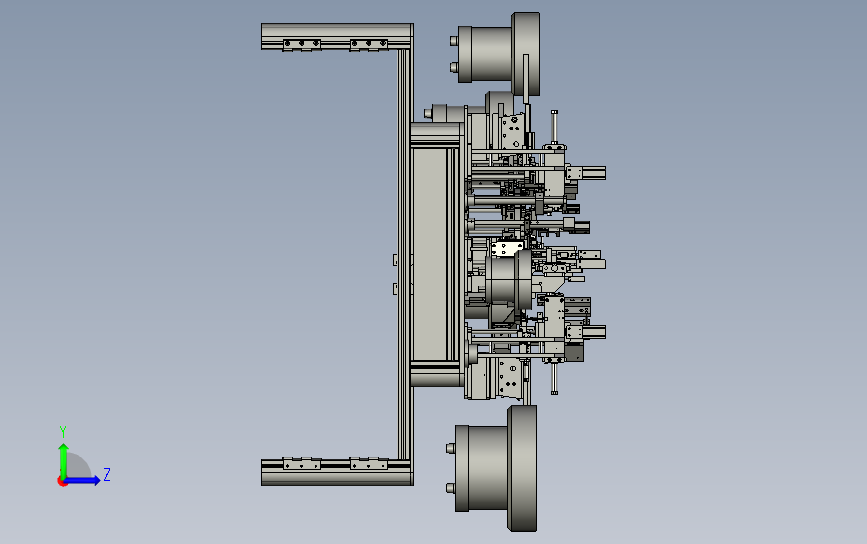Screen dimensions: 867x544
Task: Click the blue Z axis arrow of the triad
Action: click(83, 480)
